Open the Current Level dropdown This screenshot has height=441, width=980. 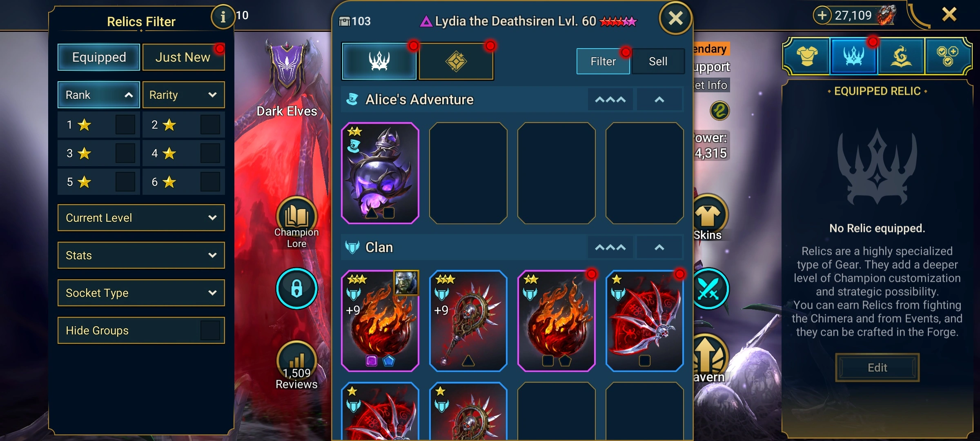click(141, 218)
